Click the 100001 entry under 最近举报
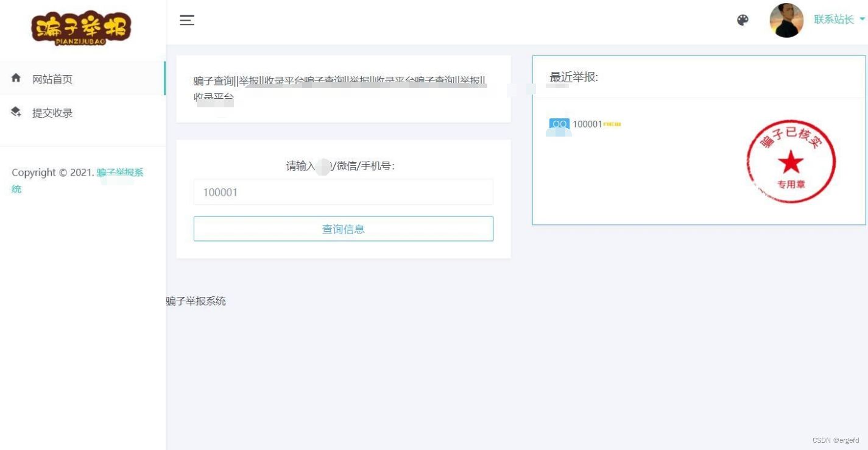Viewport: 868px width, 450px height. coord(587,124)
